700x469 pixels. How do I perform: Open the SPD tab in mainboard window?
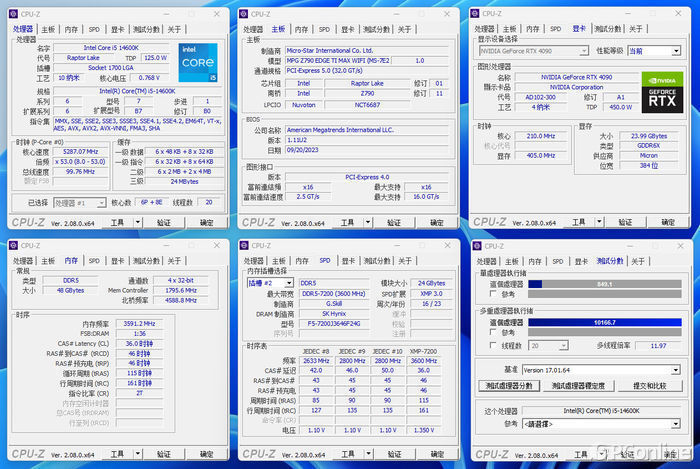325,29
